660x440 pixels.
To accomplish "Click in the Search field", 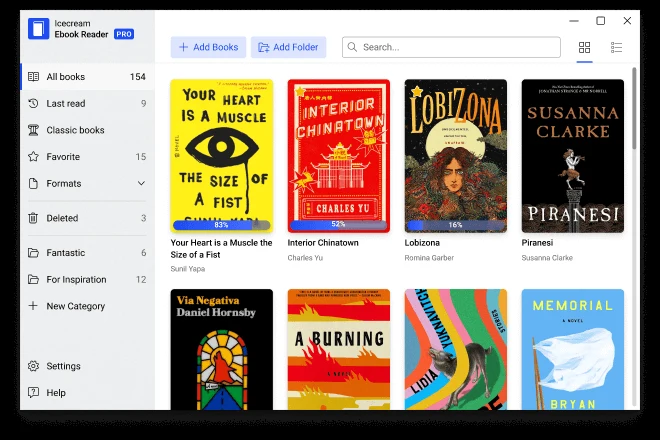I will click(x=451, y=47).
